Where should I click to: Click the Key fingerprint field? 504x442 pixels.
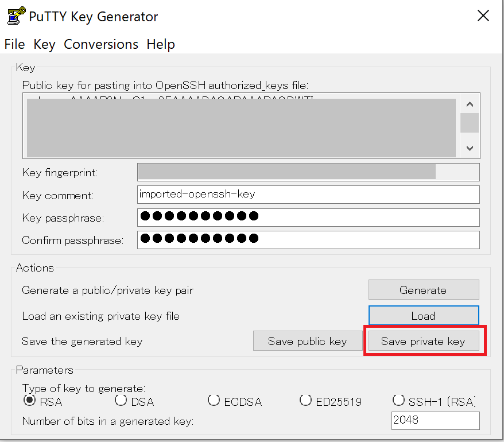(x=308, y=172)
